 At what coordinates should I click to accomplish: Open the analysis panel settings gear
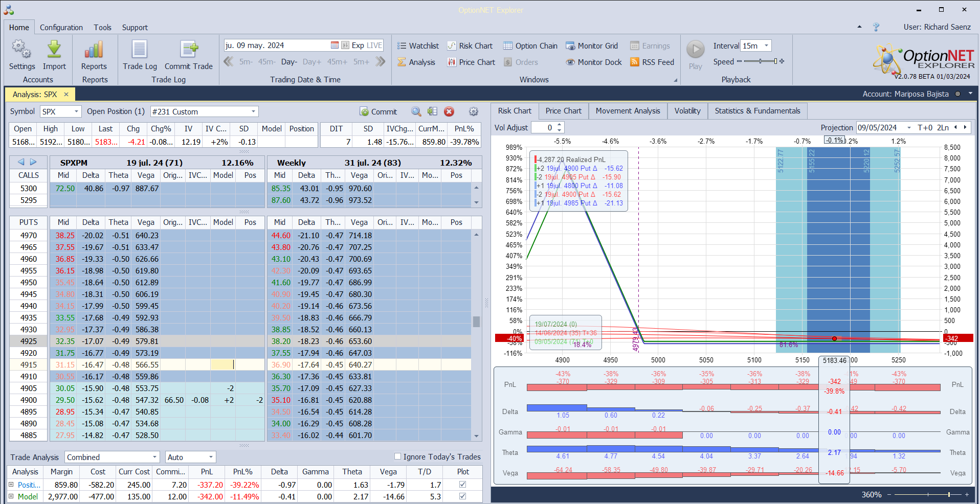[x=474, y=111]
